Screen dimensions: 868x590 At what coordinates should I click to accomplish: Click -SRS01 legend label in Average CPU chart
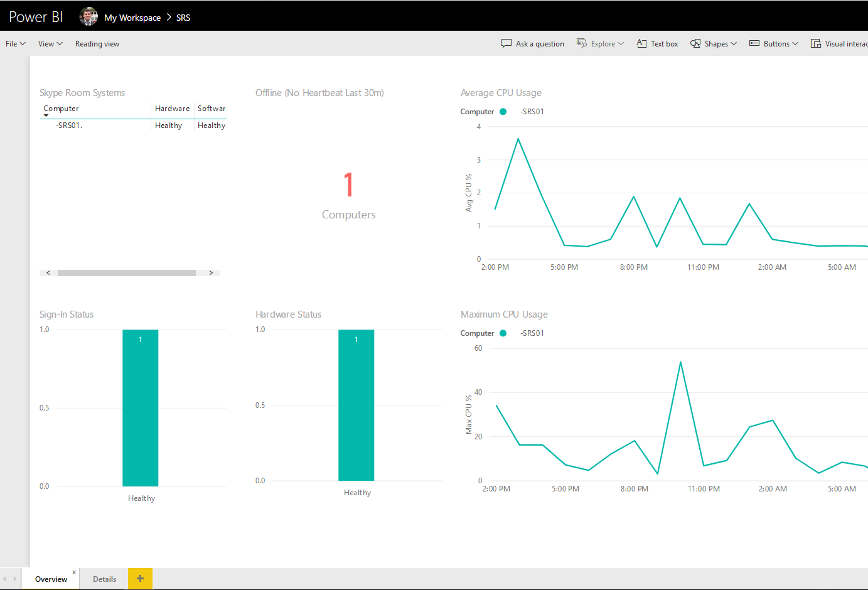(532, 112)
